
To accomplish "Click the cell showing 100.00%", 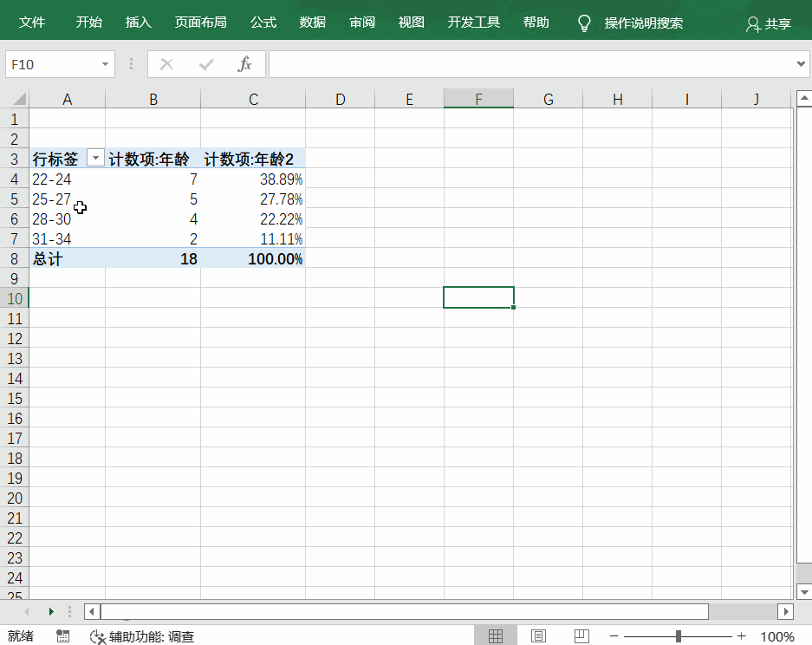I will pos(253,258).
